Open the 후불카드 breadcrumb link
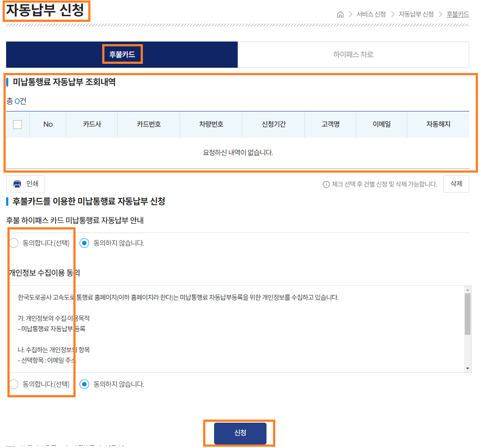The image size is (481, 448). pos(458,14)
